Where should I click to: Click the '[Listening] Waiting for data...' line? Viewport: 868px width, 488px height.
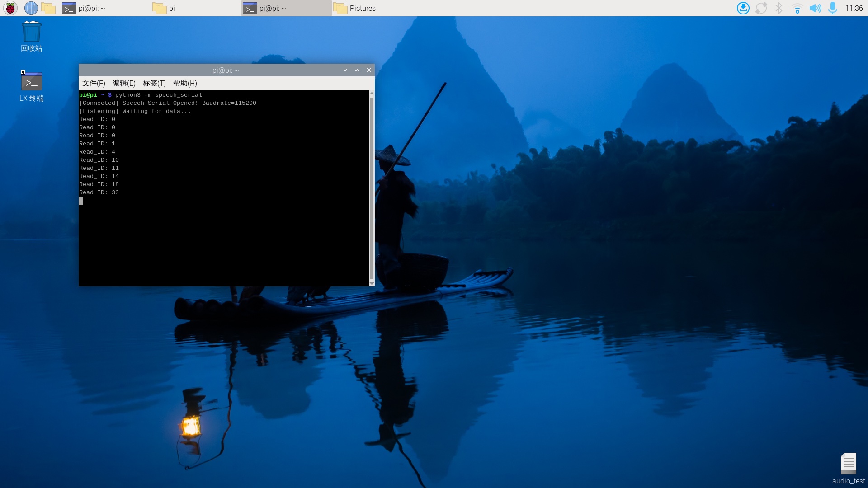click(135, 111)
